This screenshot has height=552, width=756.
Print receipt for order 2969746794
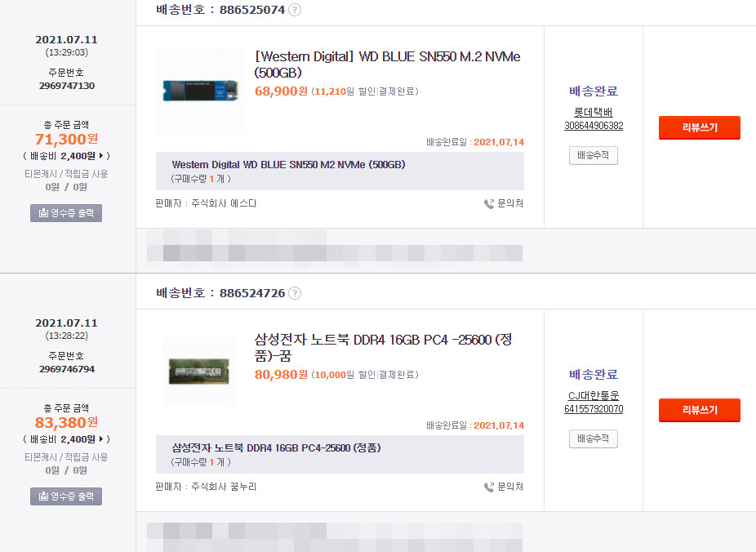66,496
